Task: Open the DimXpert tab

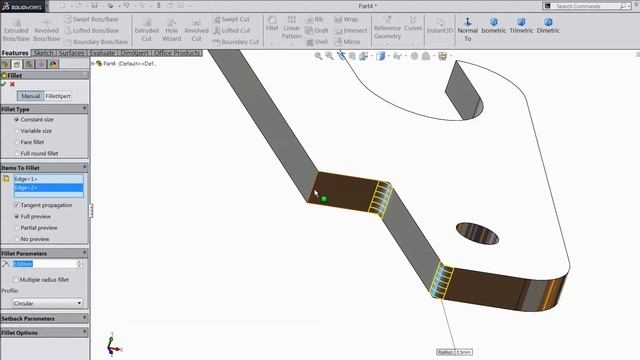Action: tap(134, 53)
